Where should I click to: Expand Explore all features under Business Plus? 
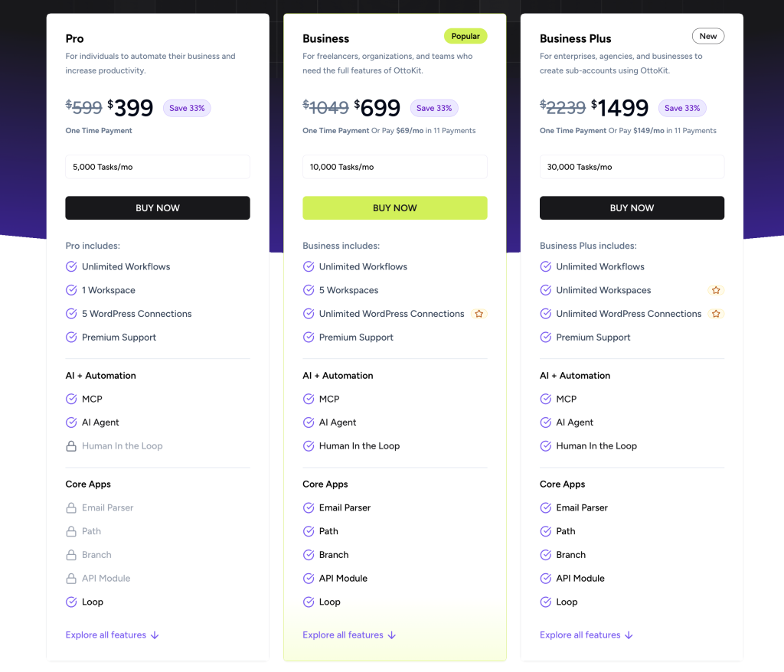[x=586, y=634]
